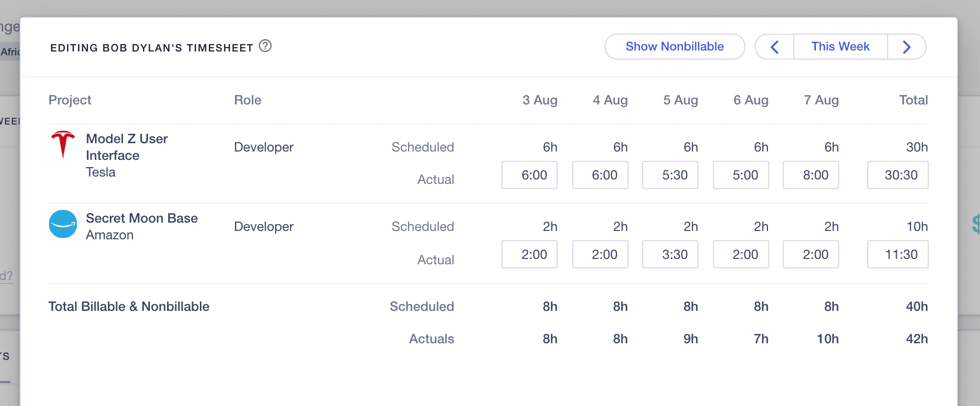The height and width of the screenshot is (406, 980).
Task: Click This Week button
Action: (x=840, y=47)
